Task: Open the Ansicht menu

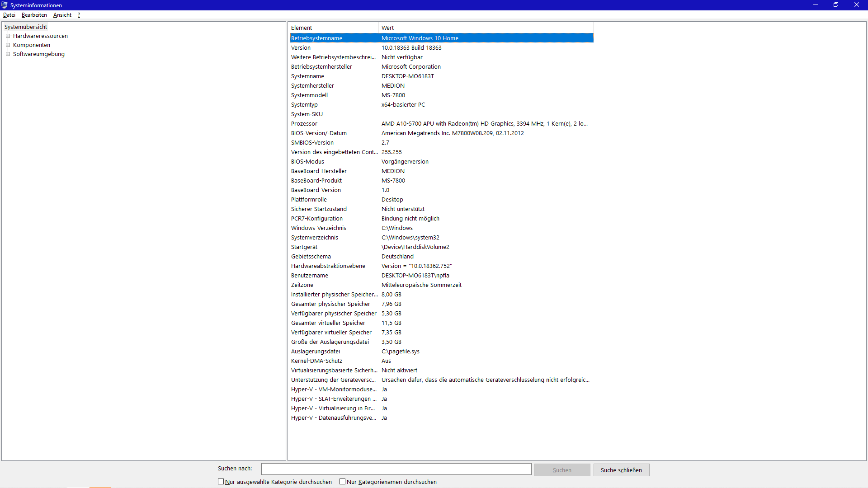Action: [x=62, y=15]
